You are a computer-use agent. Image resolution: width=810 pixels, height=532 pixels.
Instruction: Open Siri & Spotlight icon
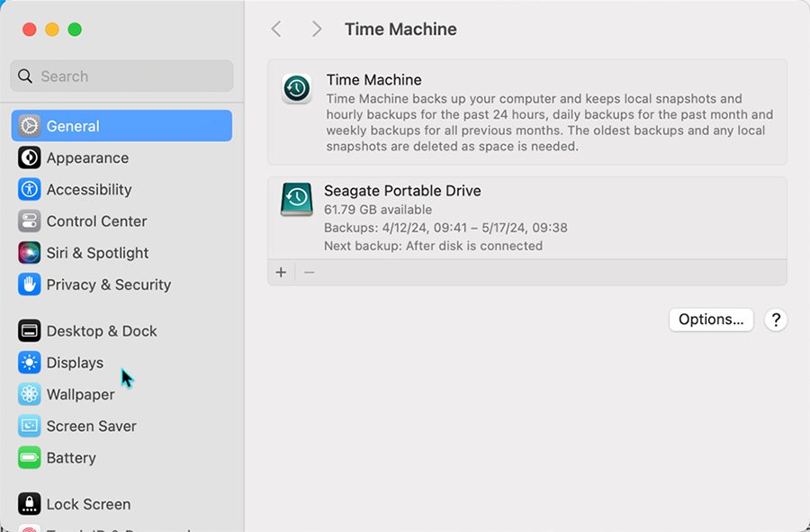point(30,253)
